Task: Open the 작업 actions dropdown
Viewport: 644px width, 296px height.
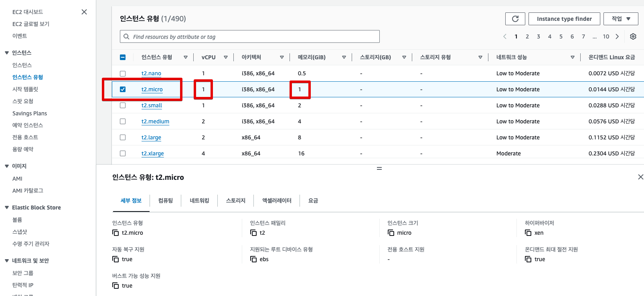Action: click(621, 19)
